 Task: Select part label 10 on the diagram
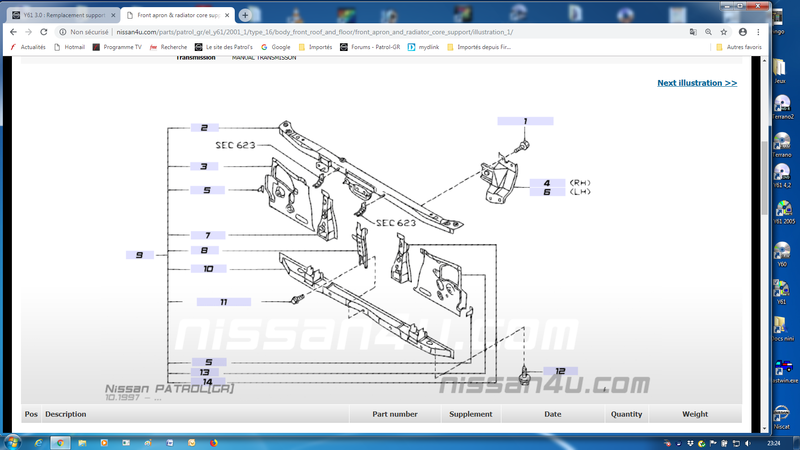pos(208,268)
